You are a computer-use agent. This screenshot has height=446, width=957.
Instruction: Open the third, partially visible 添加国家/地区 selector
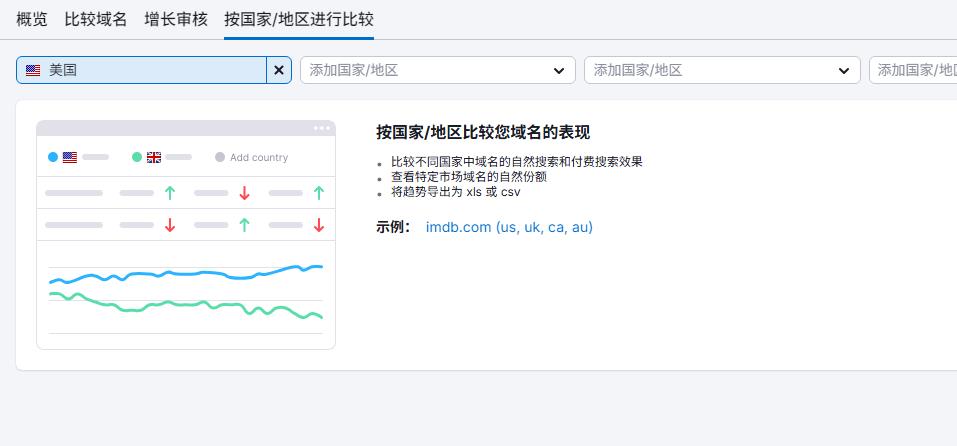click(914, 70)
